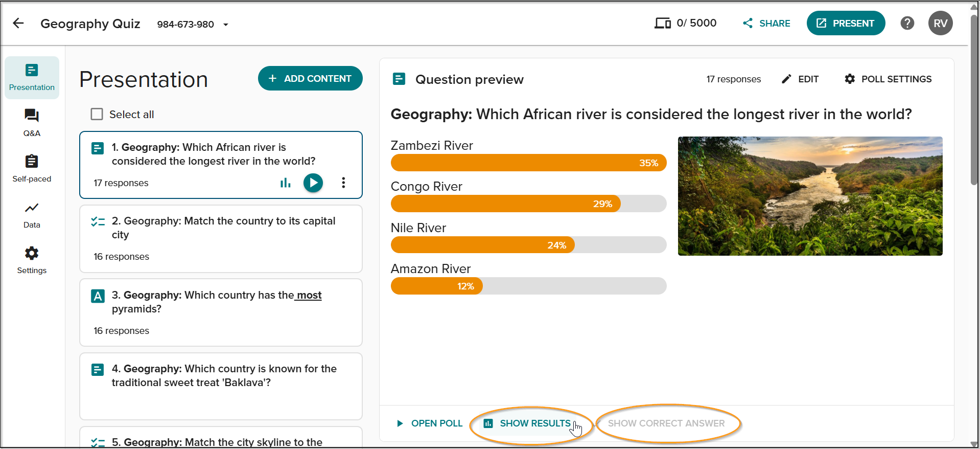The height and width of the screenshot is (449, 980).
Task: Open the three-dot menu for question 1
Action: pos(343,183)
